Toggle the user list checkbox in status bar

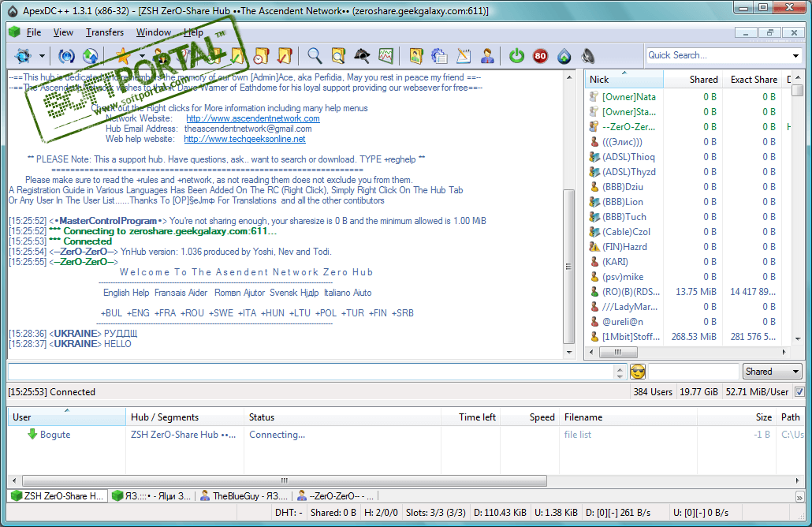799,392
